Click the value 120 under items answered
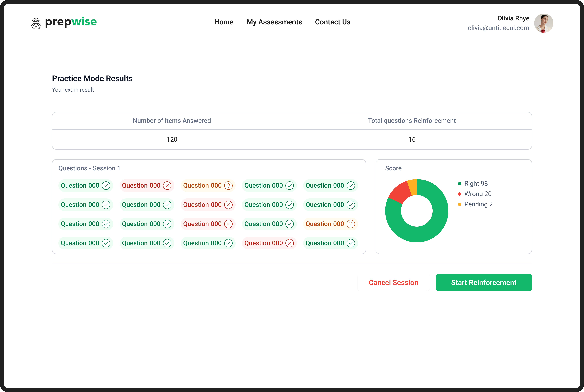The height and width of the screenshot is (392, 584). point(172,139)
